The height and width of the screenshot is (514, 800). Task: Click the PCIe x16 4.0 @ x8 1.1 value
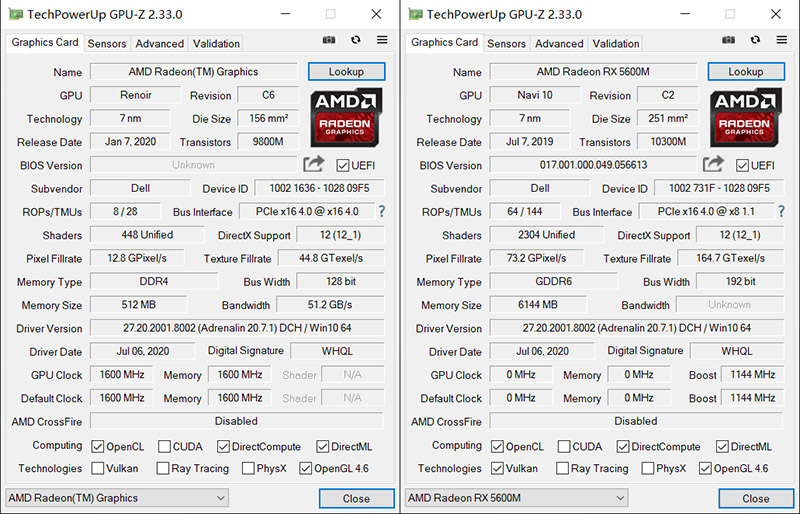[706, 211]
